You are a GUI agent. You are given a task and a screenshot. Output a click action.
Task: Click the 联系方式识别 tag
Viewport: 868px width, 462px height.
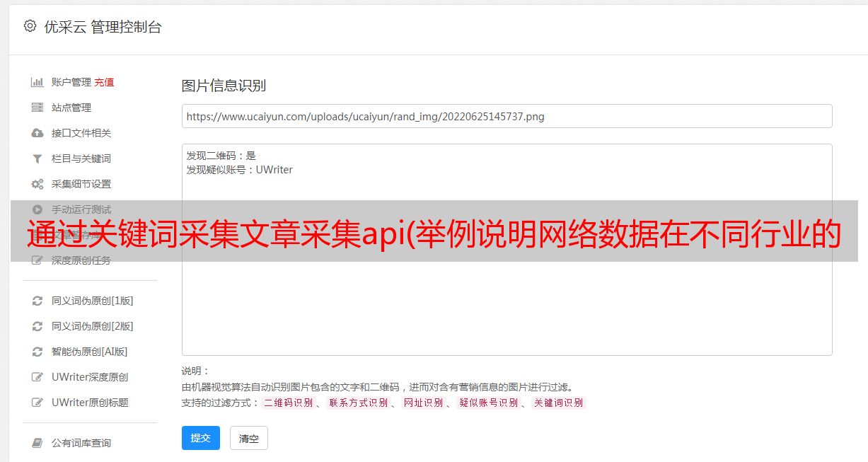pyautogui.click(x=358, y=403)
